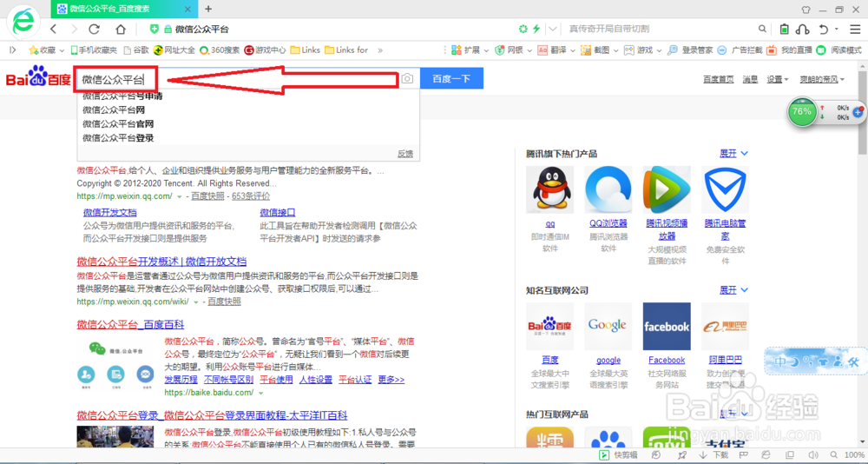Click the 76% memory accelerator ball

801,111
